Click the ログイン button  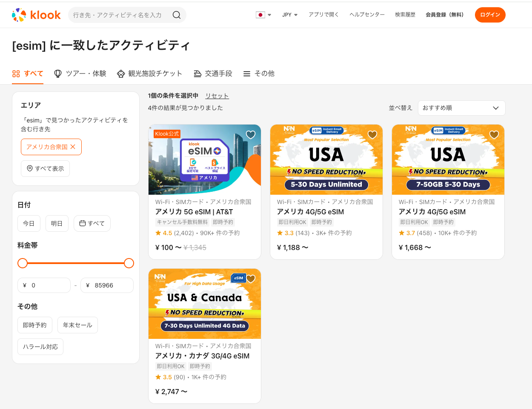(490, 15)
